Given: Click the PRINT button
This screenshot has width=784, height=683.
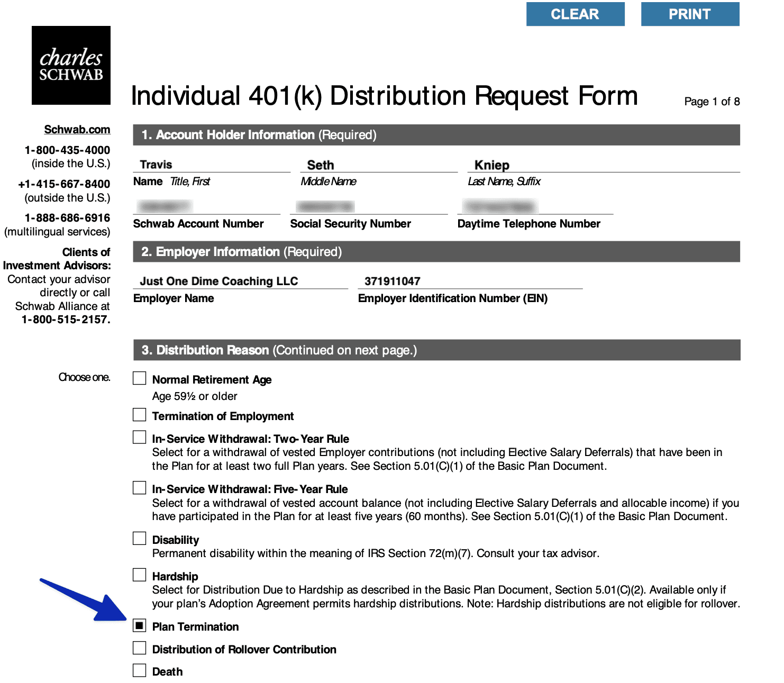Looking at the screenshot, I should point(690,14).
